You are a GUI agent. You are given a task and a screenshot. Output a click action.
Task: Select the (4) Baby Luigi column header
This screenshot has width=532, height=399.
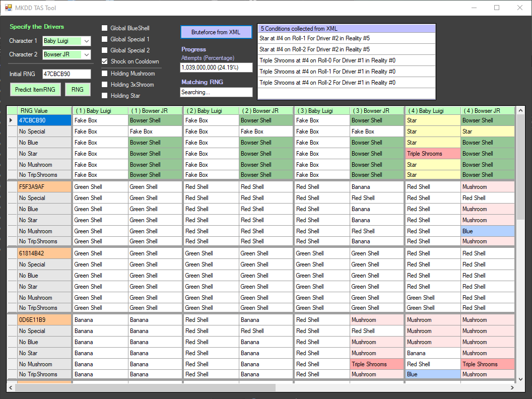point(432,110)
